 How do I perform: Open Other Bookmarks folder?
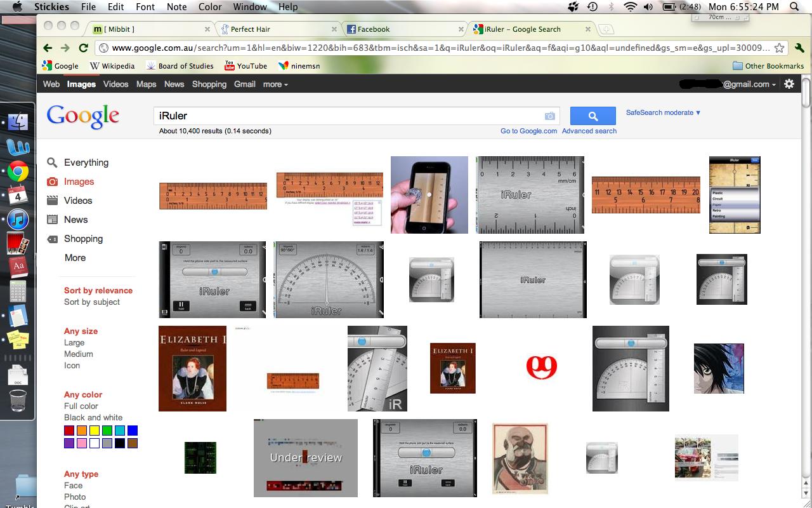click(x=768, y=65)
